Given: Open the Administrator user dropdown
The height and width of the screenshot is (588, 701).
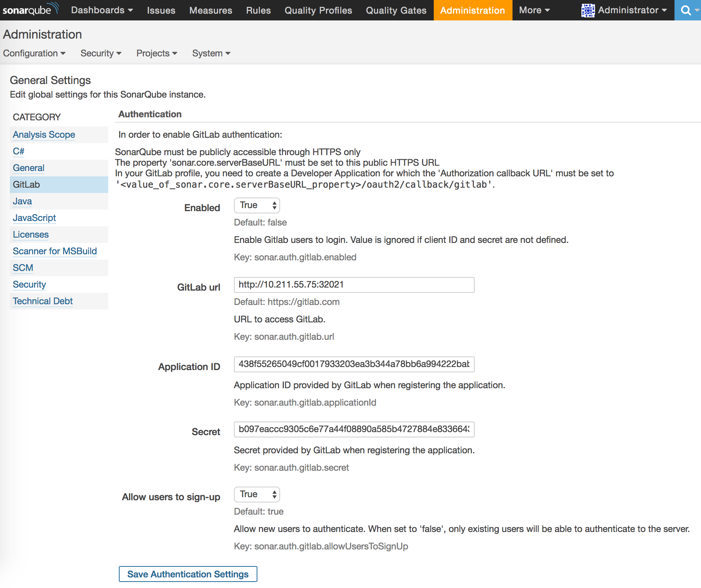Looking at the screenshot, I should [x=632, y=10].
